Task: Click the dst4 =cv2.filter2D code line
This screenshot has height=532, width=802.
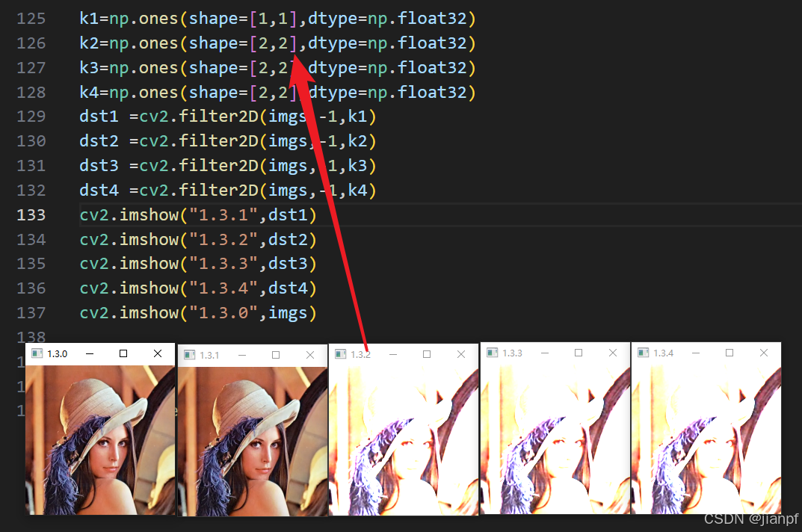Action: [x=228, y=191]
